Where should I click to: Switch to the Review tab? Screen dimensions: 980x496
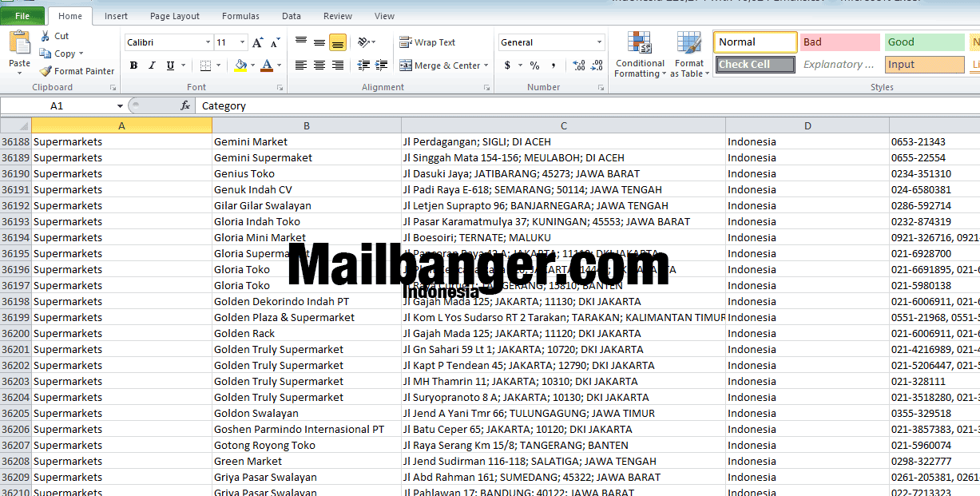338,16
